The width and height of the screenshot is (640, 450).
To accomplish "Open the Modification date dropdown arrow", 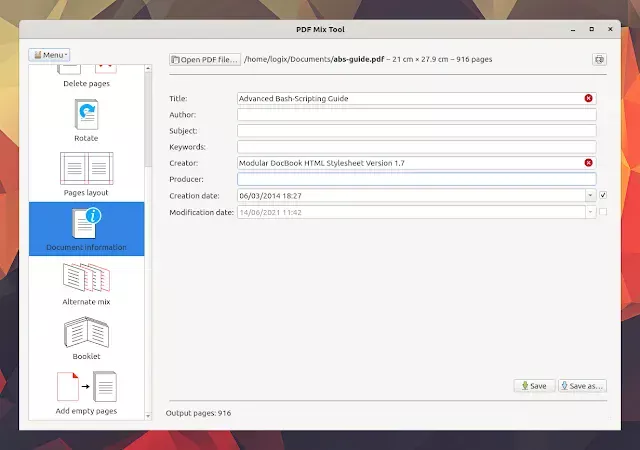I will [x=590, y=212].
